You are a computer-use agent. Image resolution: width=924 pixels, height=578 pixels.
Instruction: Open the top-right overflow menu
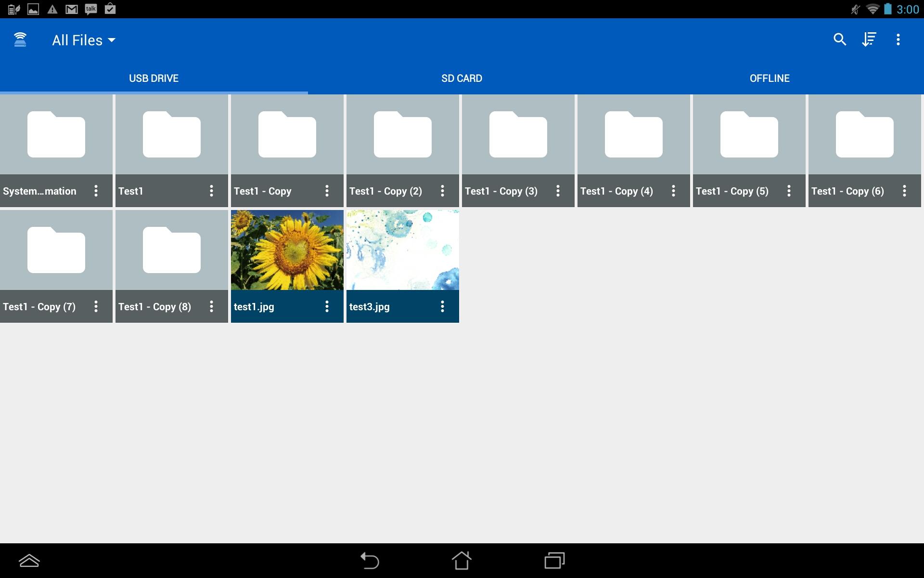(x=898, y=39)
